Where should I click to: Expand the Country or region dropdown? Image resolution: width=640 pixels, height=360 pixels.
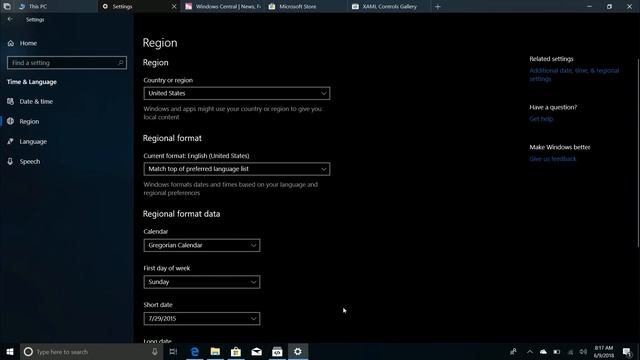[237, 93]
